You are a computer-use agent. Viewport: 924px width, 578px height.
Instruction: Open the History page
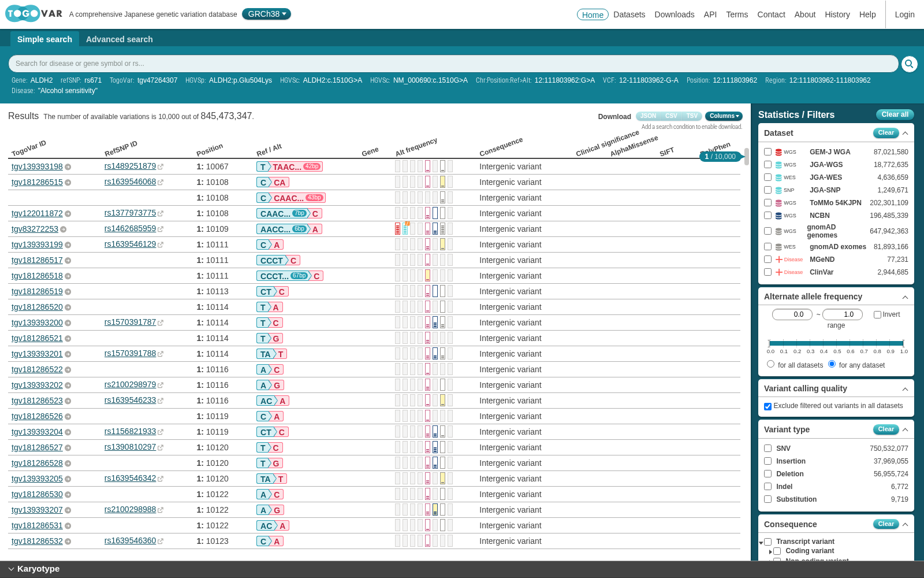click(837, 14)
